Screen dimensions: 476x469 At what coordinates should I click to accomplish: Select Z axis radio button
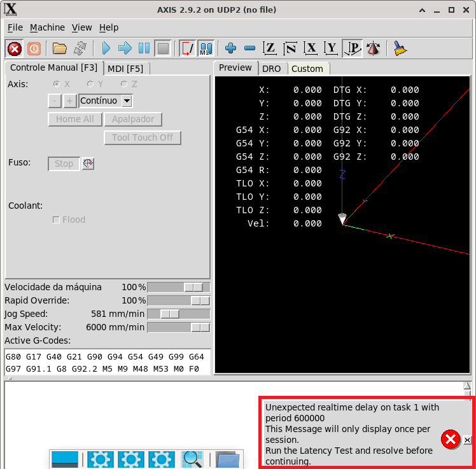tap(124, 84)
